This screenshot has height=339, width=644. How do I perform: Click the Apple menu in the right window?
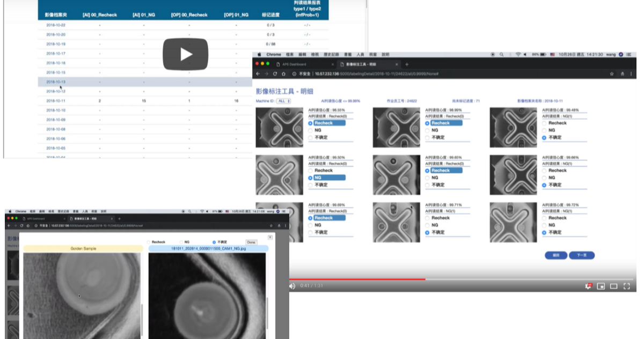point(259,55)
